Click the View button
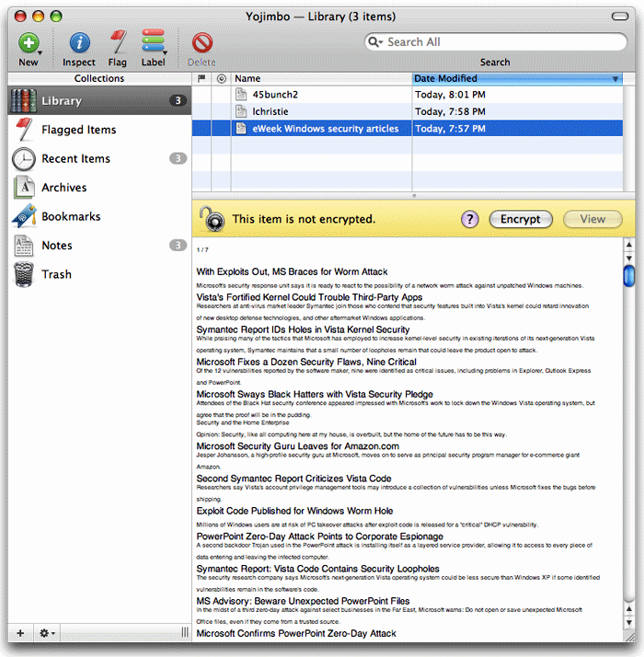The image size is (644, 657). [x=592, y=219]
